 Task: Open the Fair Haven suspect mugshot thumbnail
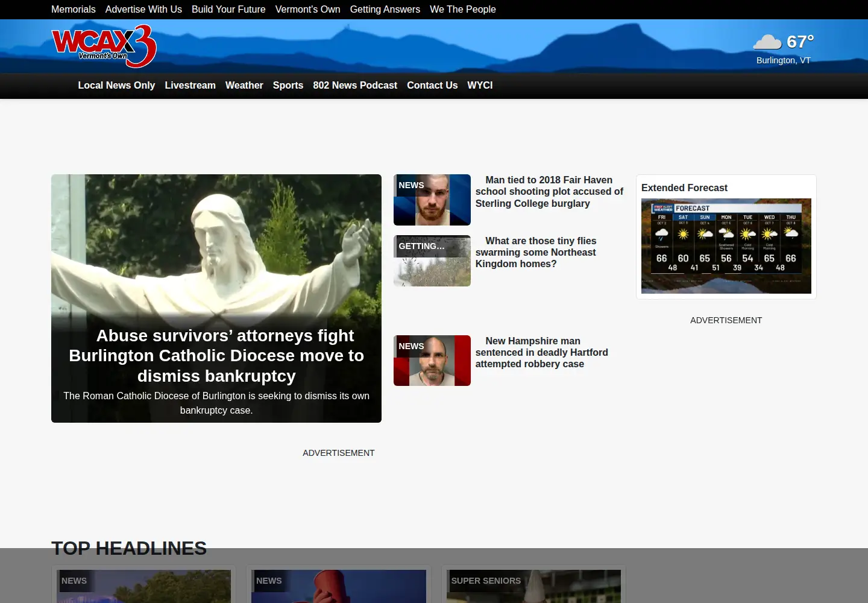[432, 200]
